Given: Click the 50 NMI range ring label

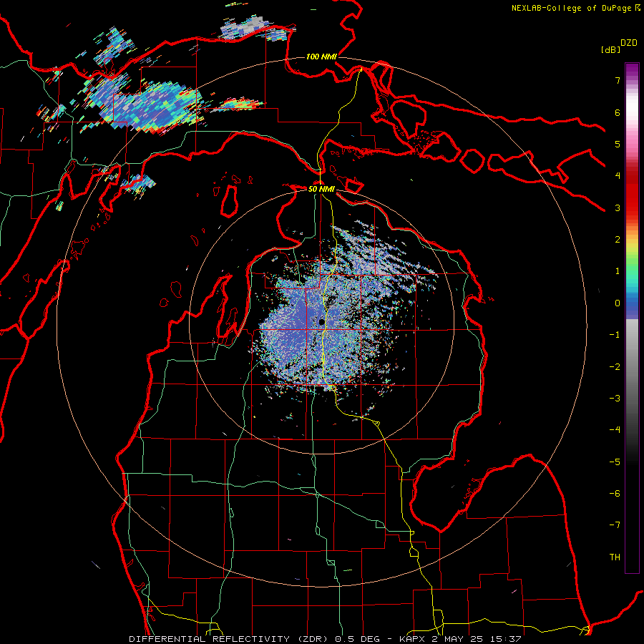Looking at the screenshot, I should point(321,189).
